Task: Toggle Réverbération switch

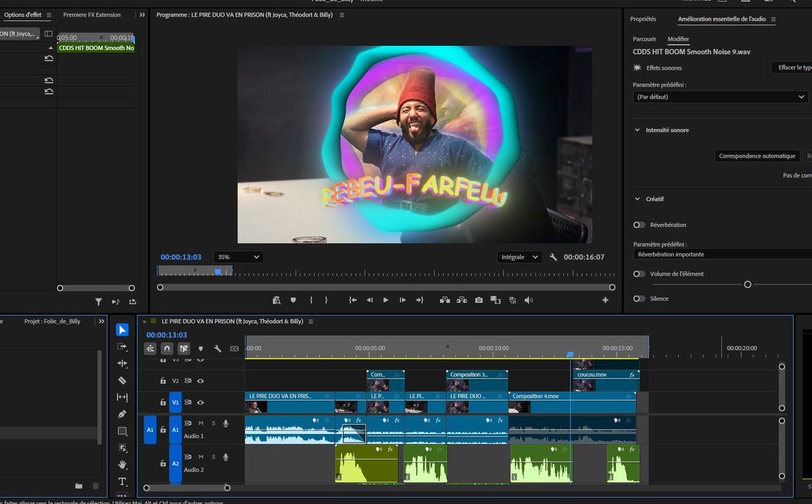Action: click(639, 225)
